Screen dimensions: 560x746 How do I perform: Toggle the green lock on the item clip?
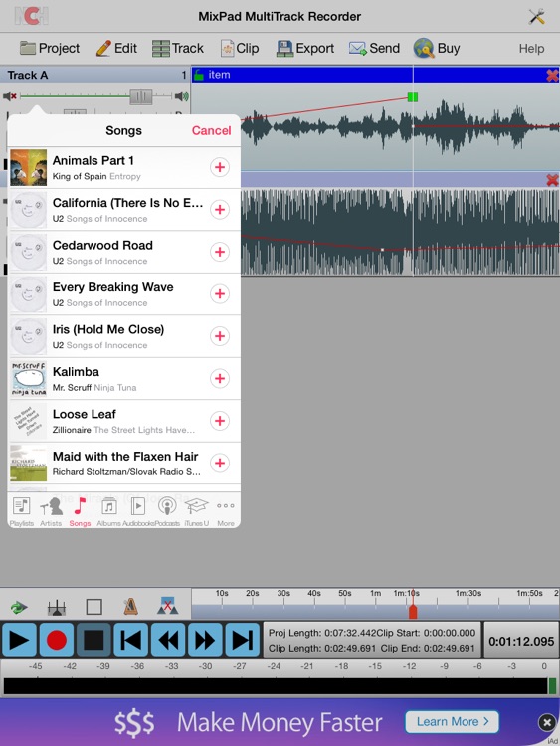[x=198, y=75]
